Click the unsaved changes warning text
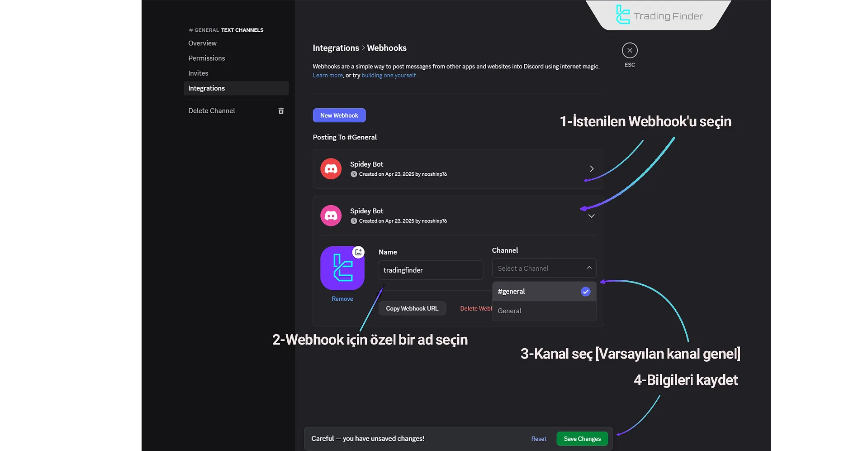868x451 pixels. click(368, 439)
